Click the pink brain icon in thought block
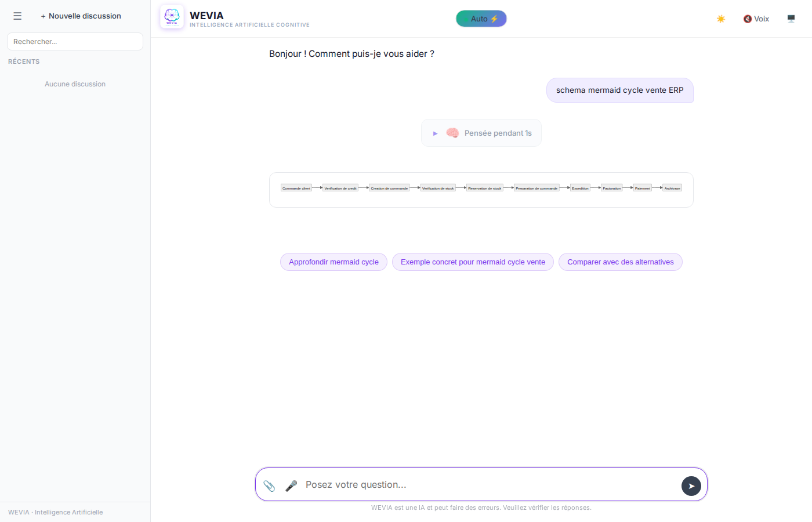This screenshot has height=522, width=812. 452,133
